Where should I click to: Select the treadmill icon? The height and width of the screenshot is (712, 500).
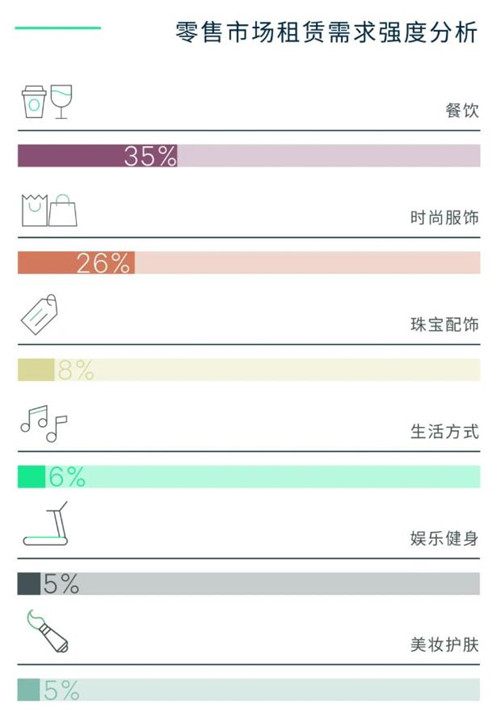45,524
